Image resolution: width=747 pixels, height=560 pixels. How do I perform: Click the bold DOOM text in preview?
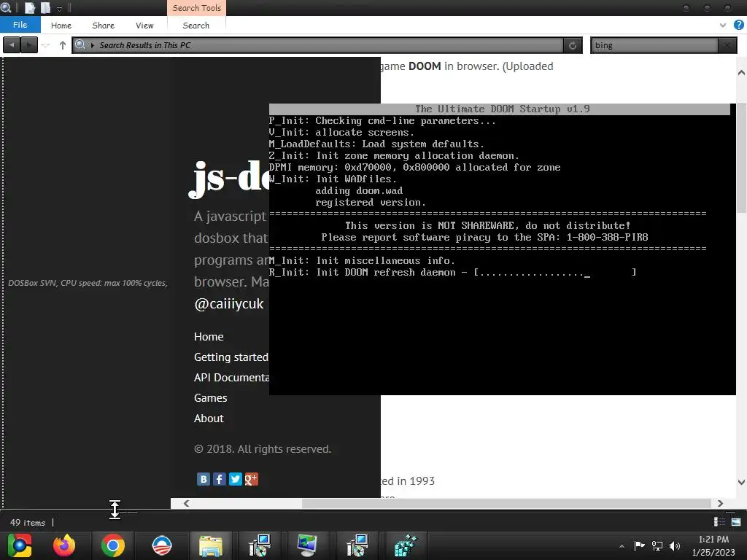pos(425,66)
